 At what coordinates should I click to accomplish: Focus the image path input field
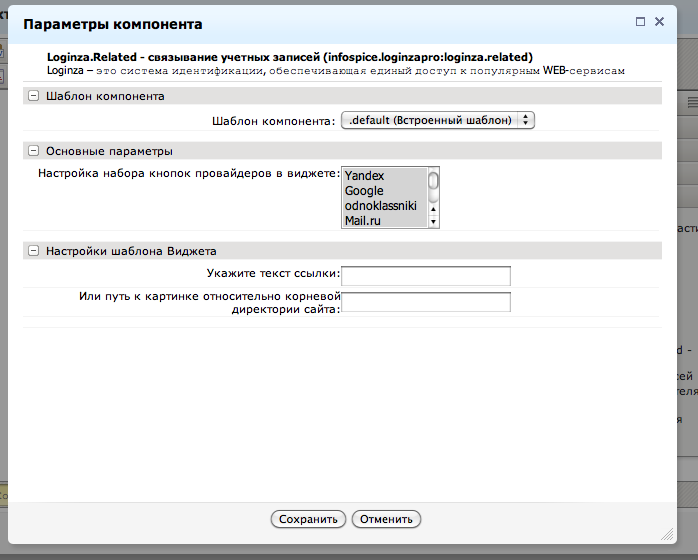coord(426,302)
